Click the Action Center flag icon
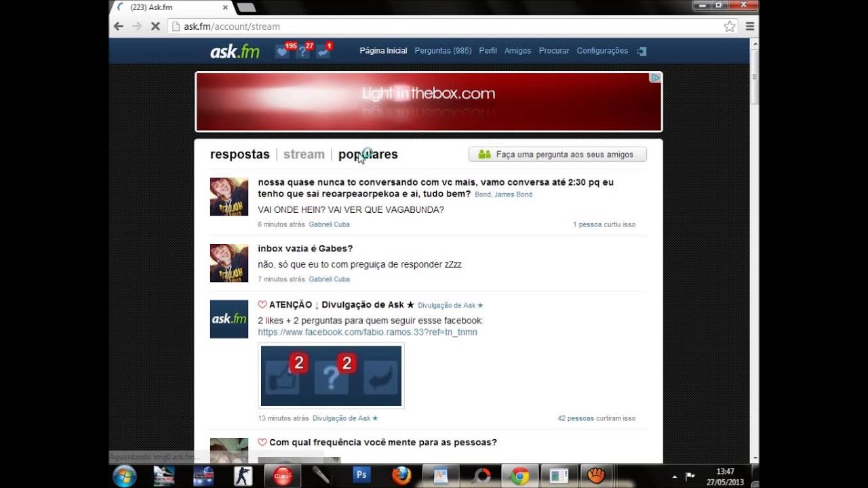 [690, 476]
